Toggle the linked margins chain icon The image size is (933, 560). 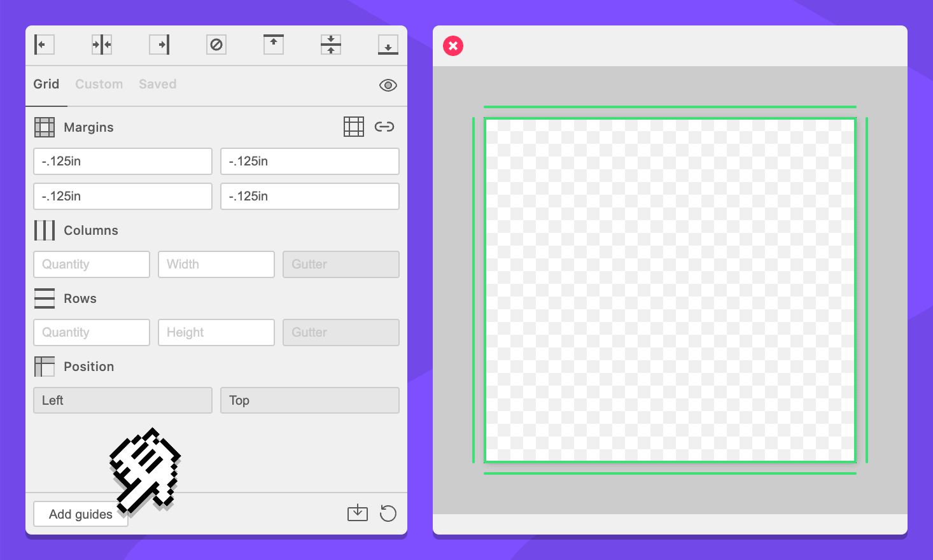tap(384, 127)
